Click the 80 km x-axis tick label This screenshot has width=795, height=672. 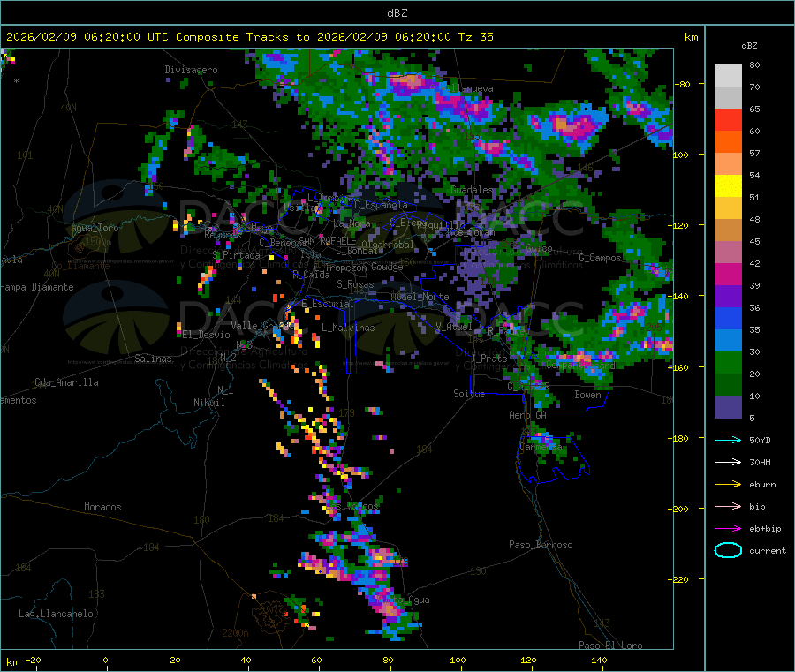click(388, 660)
